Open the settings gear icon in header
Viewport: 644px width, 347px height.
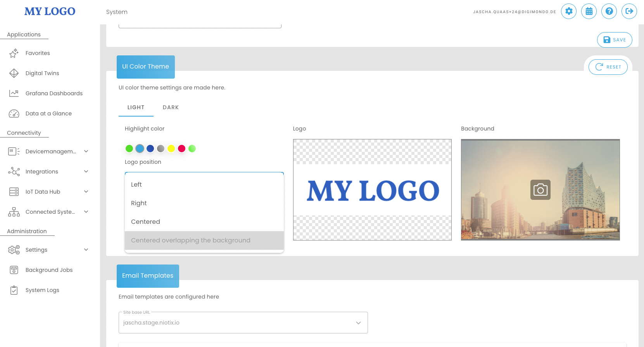point(568,11)
